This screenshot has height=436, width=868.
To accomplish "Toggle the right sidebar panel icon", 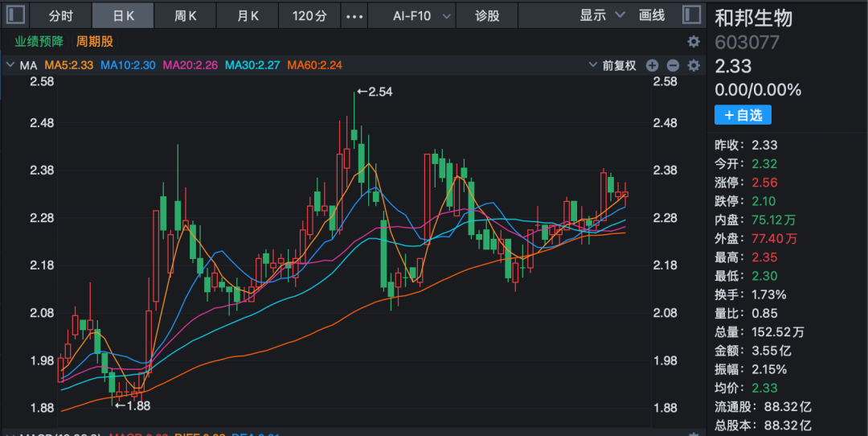I will 691,14.
